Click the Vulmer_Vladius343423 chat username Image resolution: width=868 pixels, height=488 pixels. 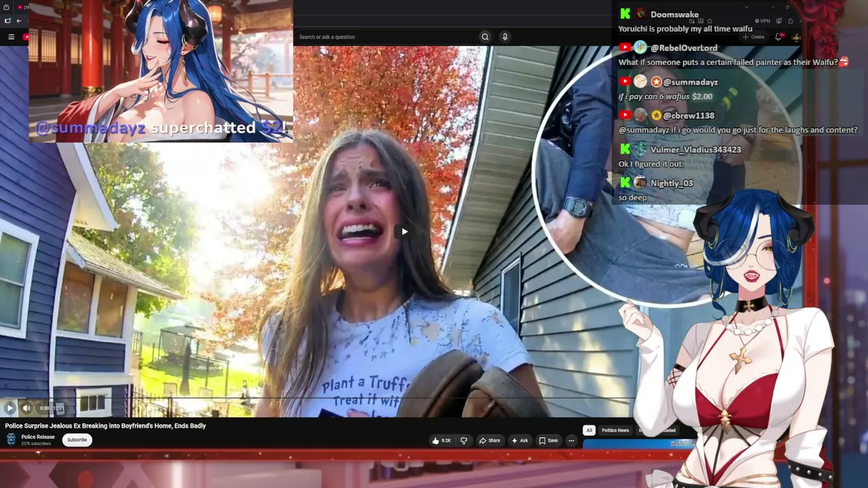coord(696,149)
